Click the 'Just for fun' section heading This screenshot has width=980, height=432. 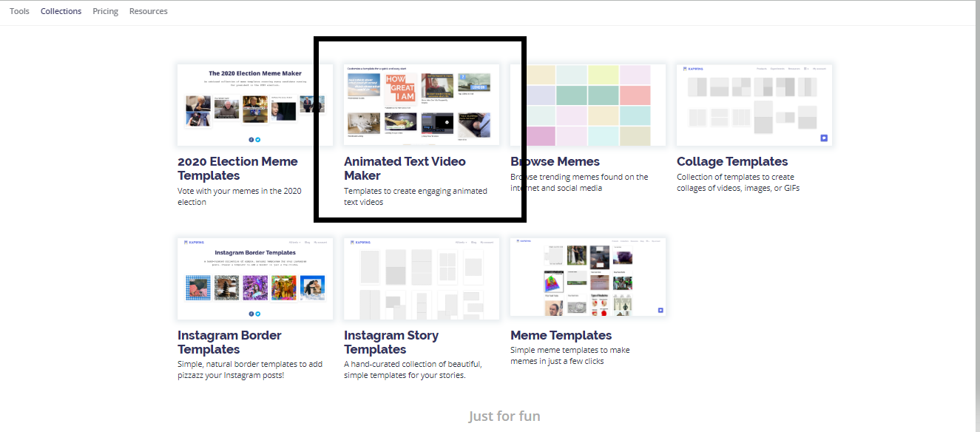[504, 416]
